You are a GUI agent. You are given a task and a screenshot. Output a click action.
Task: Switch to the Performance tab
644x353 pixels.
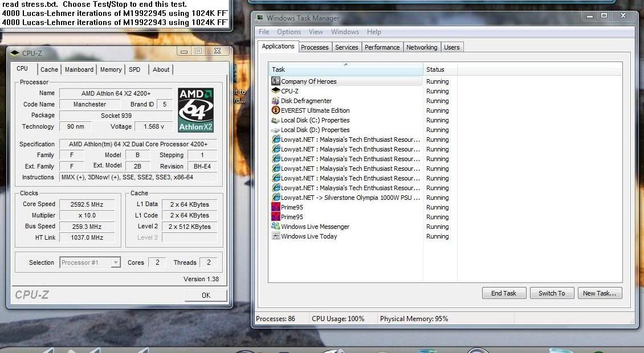tap(382, 47)
